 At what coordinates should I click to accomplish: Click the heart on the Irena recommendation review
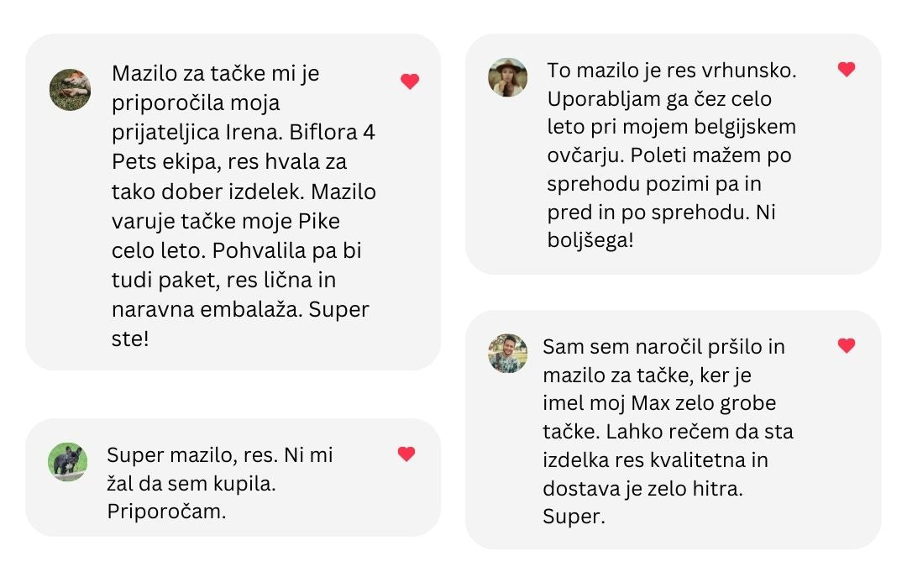(x=409, y=81)
